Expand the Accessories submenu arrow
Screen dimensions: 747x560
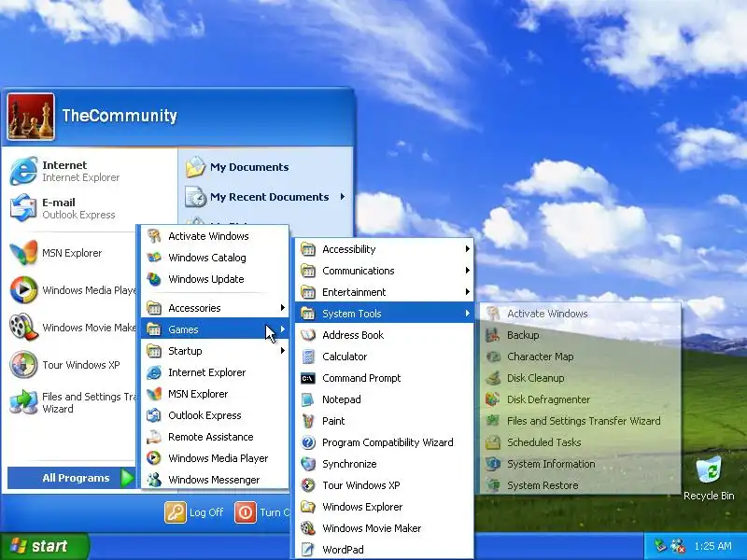tap(283, 308)
